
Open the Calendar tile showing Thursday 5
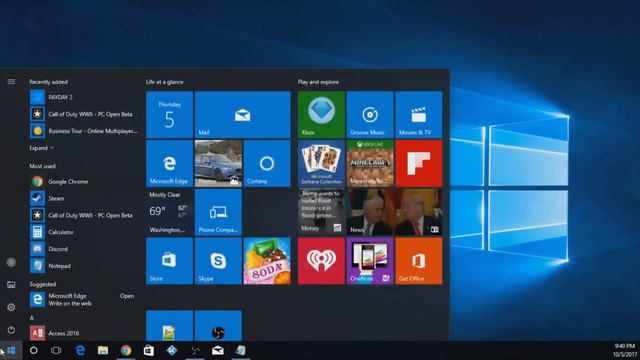(169, 115)
